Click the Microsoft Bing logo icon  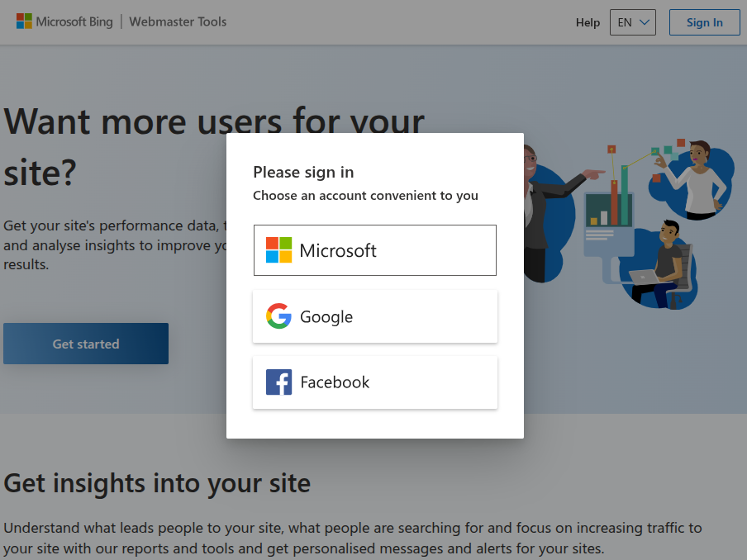[24, 21]
